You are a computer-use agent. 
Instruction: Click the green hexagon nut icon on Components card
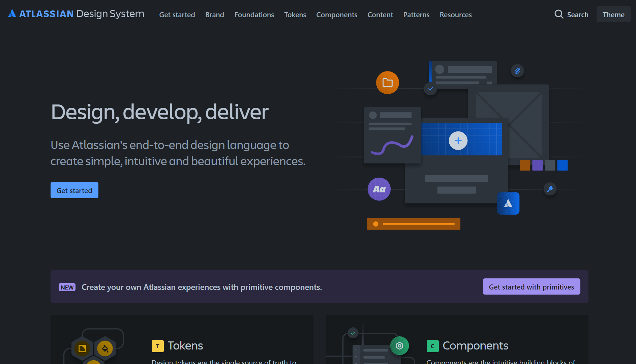399,346
